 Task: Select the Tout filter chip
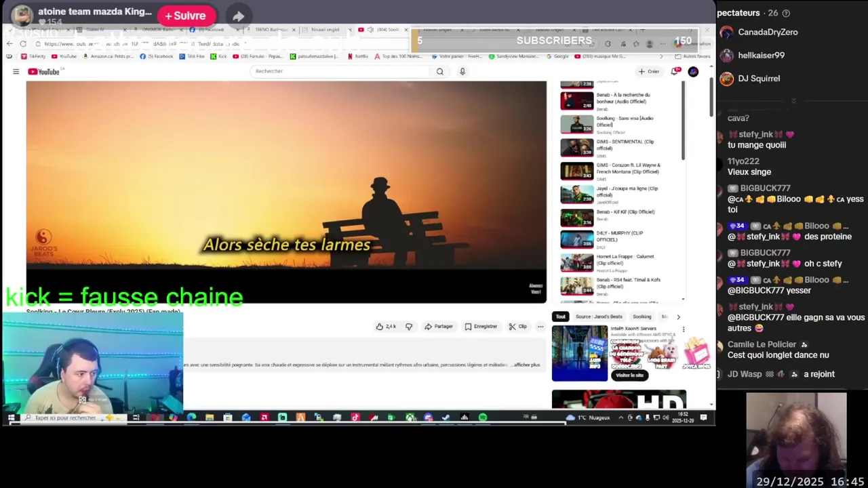coord(560,317)
